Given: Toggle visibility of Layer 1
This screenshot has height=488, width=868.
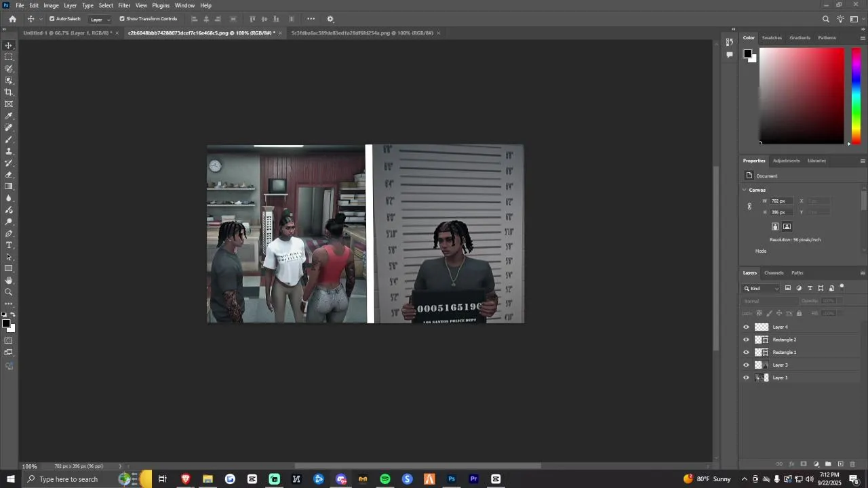Looking at the screenshot, I should 747,378.
